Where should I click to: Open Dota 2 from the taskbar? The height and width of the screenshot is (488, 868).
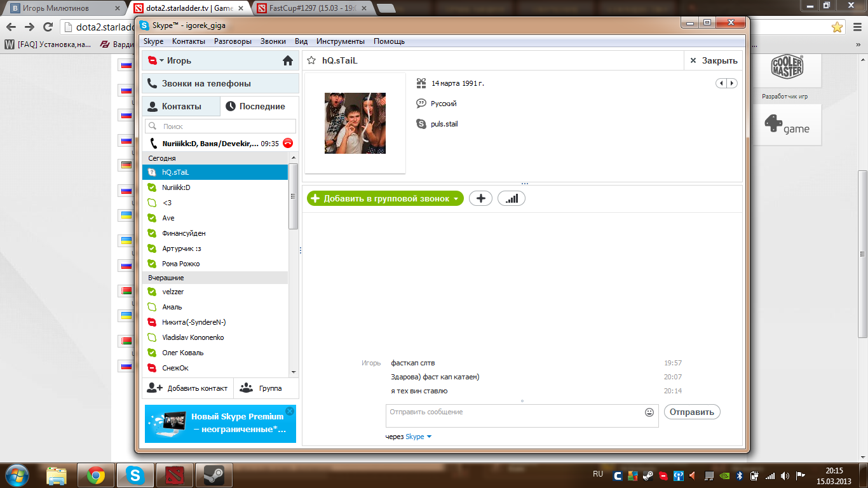(174, 475)
